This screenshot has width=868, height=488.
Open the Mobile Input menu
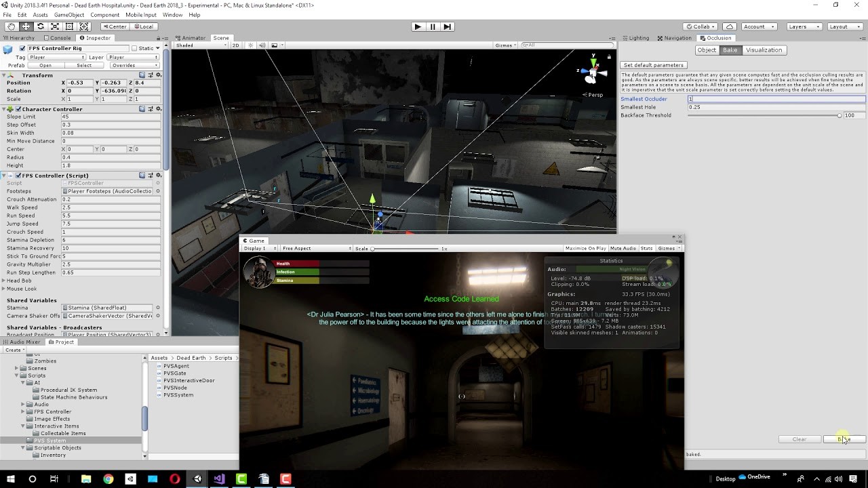141,14
